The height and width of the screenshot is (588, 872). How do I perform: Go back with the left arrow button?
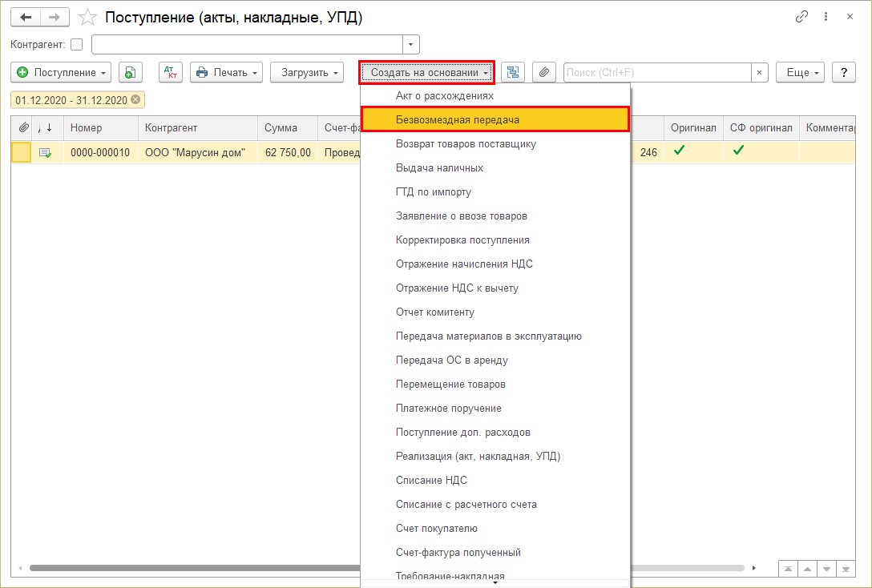[26, 18]
